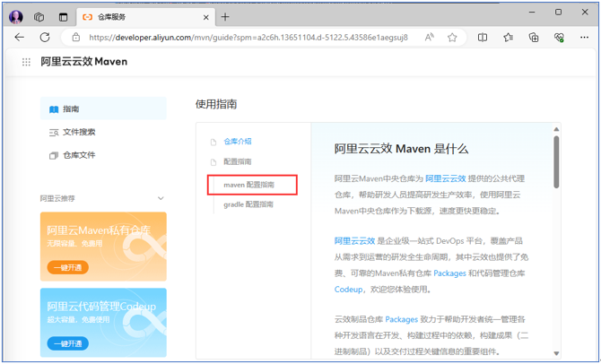Open the workspaces icon in title bar
Screen dimensions: 601x364
pos(39,17)
